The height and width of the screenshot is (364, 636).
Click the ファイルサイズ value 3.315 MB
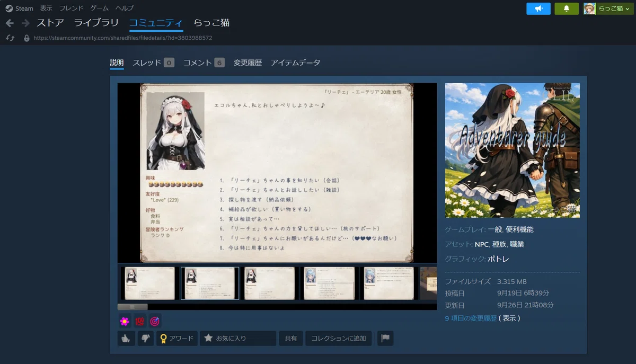tap(512, 281)
